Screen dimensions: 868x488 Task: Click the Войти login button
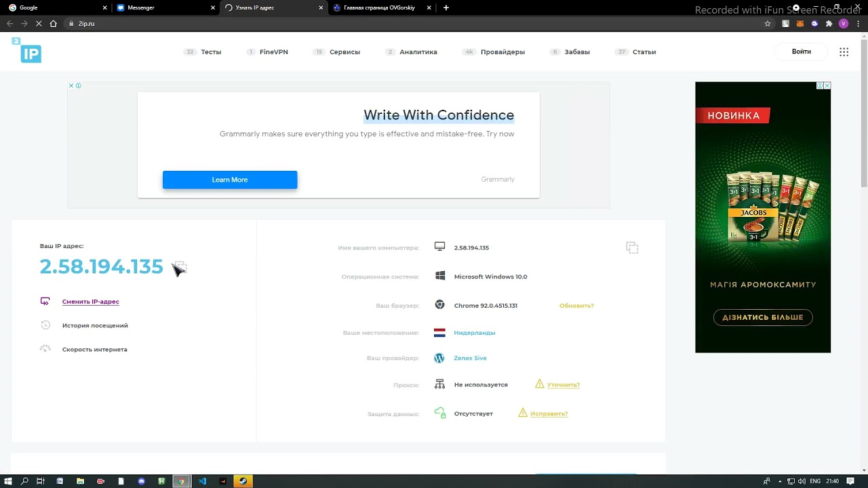pos(801,52)
